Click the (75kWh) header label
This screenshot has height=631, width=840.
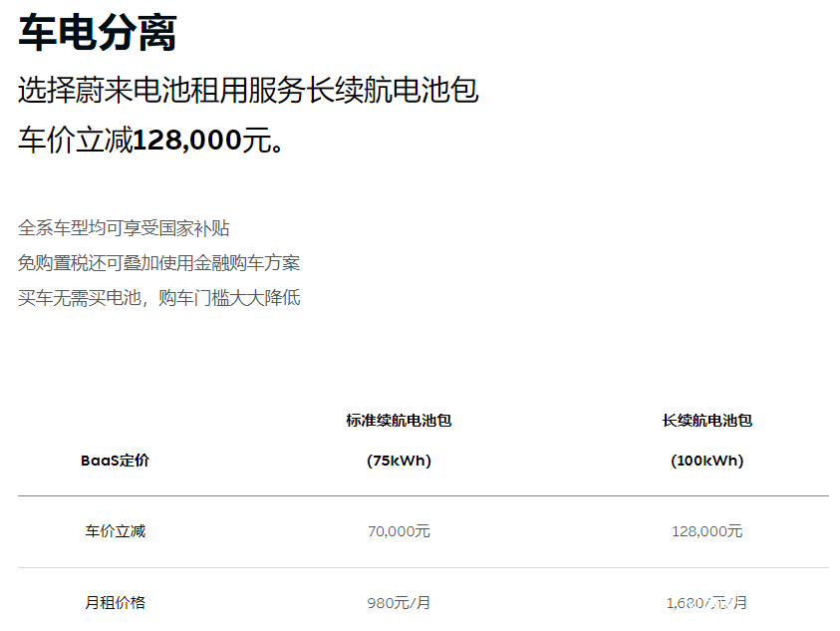(400, 461)
